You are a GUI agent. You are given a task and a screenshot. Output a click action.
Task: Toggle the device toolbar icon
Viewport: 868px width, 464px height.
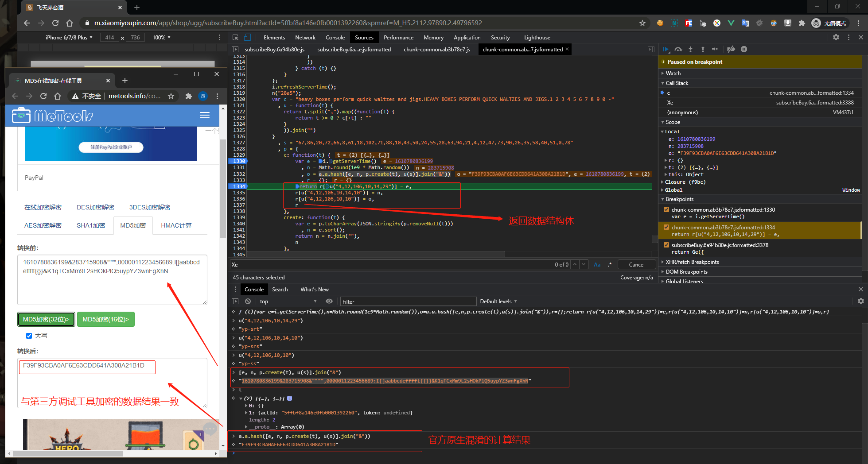[247, 38]
